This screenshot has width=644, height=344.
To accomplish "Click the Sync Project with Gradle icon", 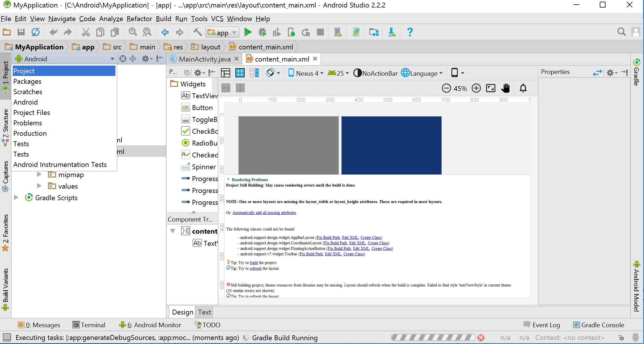I will pos(357,32).
